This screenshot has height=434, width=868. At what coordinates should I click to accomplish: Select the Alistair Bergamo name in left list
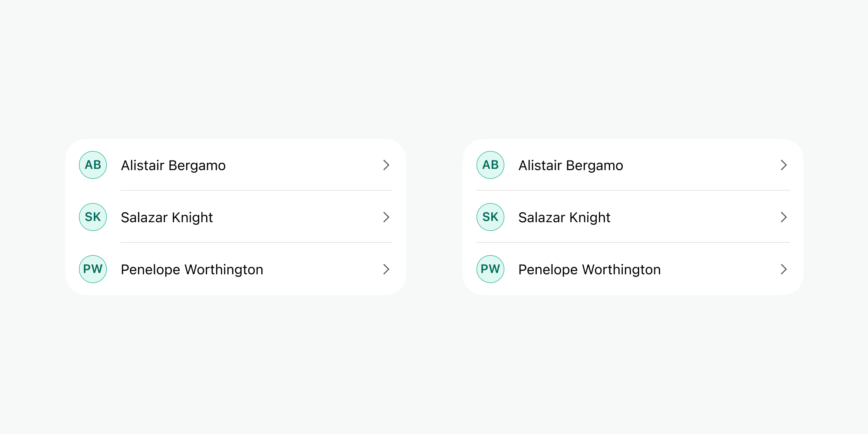[x=173, y=165]
